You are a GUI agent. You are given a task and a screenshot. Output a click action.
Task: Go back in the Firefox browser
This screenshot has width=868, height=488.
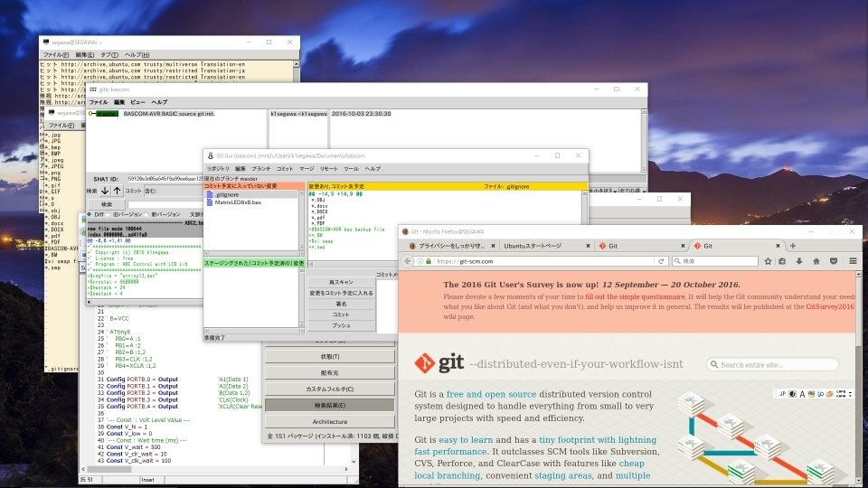(x=408, y=261)
